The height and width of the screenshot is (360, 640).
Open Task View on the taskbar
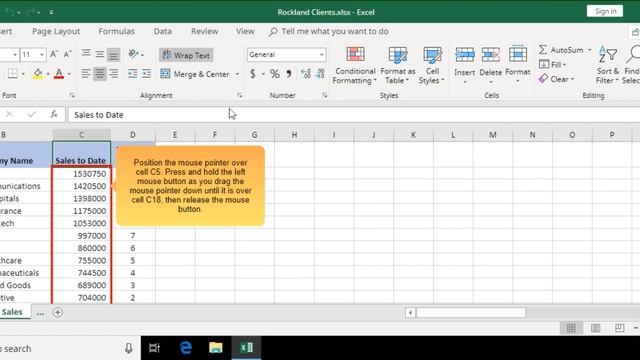[154, 348]
